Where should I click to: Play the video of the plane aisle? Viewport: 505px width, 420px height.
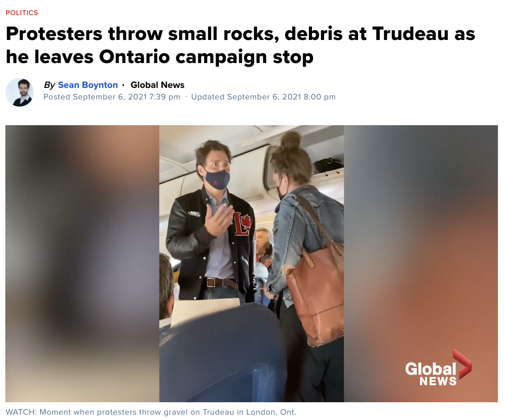[252, 263]
